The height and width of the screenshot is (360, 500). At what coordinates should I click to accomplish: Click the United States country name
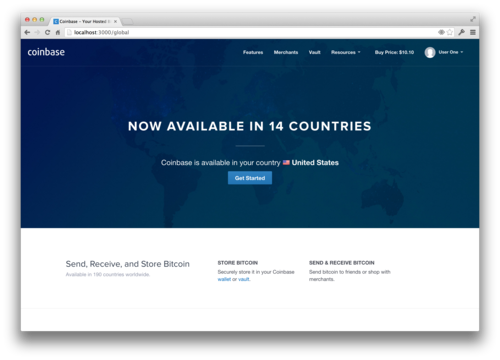[315, 163]
